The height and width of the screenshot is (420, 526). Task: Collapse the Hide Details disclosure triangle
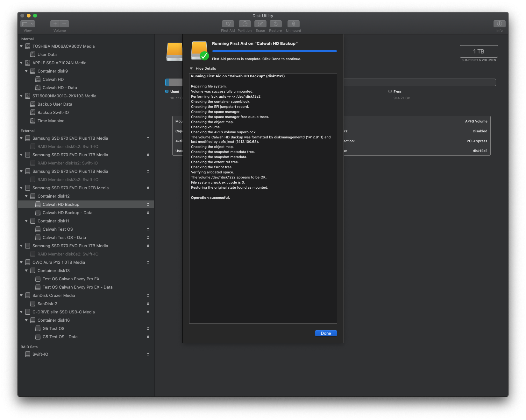click(x=191, y=68)
